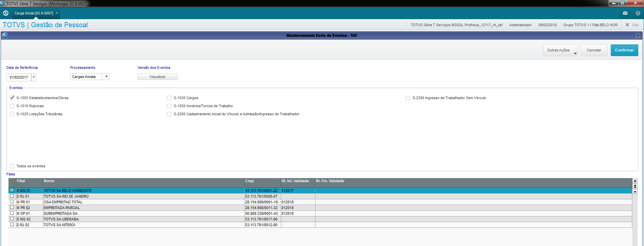This screenshot has width=644, height=246.
Task: Select the TOTVS SA UBERABA name cell
Action: [x=144, y=219]
